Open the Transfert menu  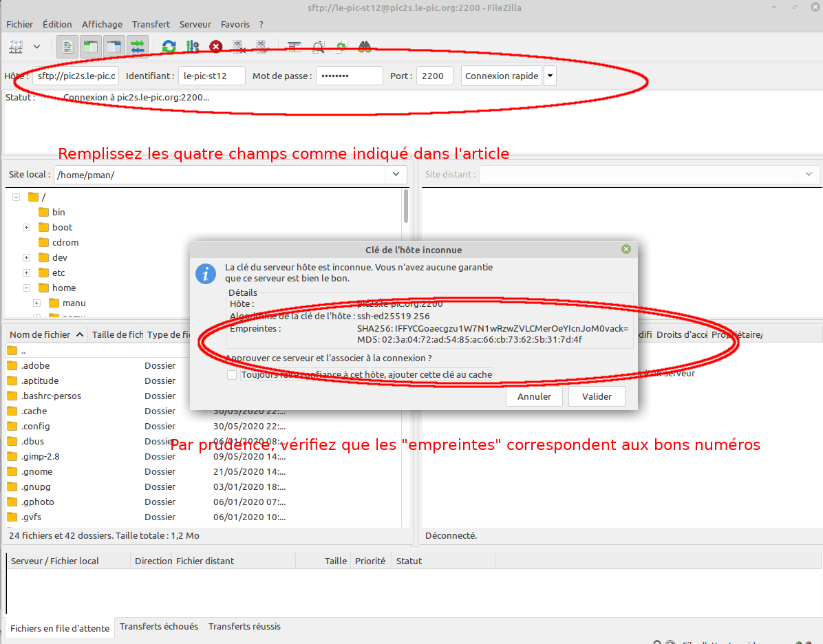click(151, 24)
